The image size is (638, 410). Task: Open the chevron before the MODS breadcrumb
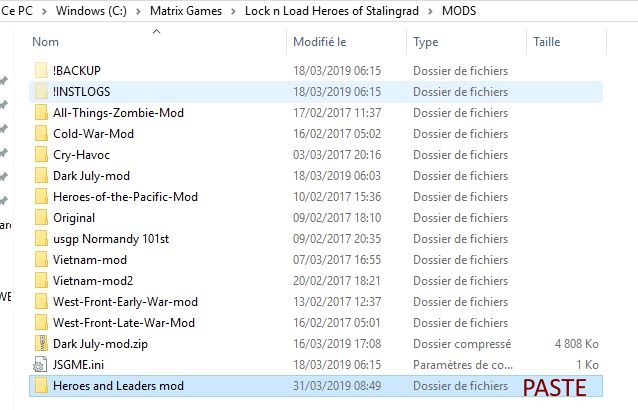point(430,11)
